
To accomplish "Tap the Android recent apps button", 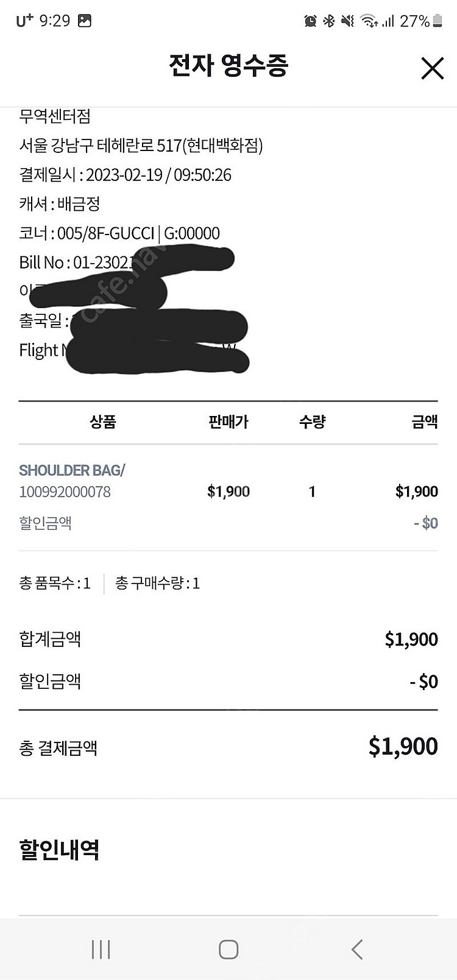I will coord(101,949).
